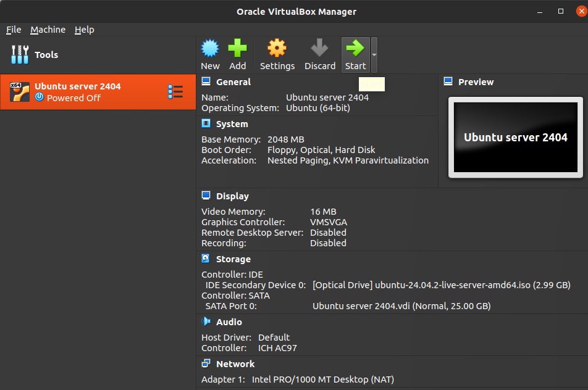Click the Ubuntu server 2404 preview thumbnail
This screenshot has height=390, width=588.
click(515, 138)
